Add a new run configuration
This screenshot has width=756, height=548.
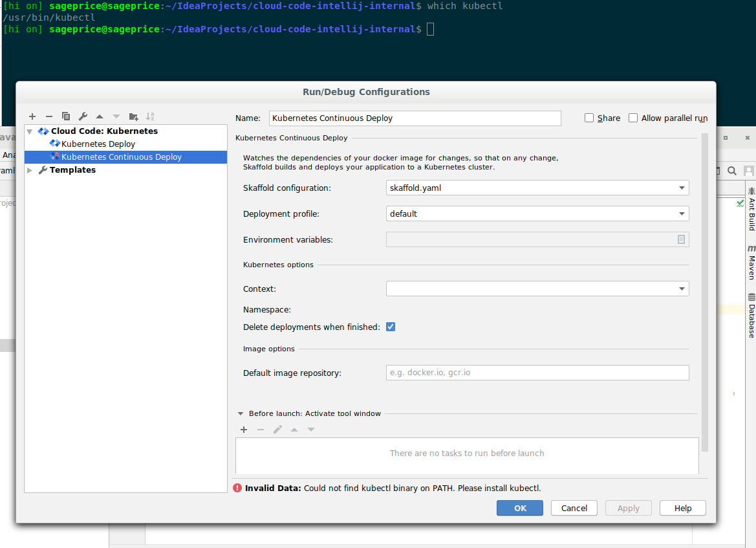pyautogui.click(x=32, y=116)
